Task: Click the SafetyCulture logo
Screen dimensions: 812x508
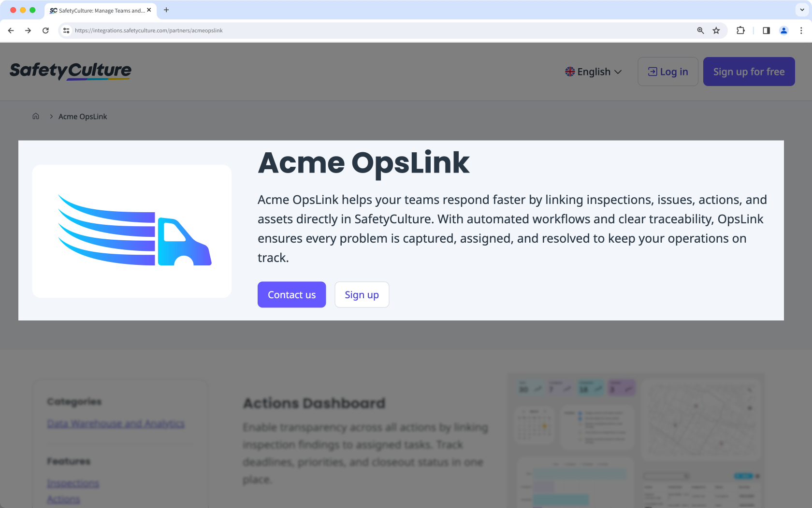Action: pos(71,71)
